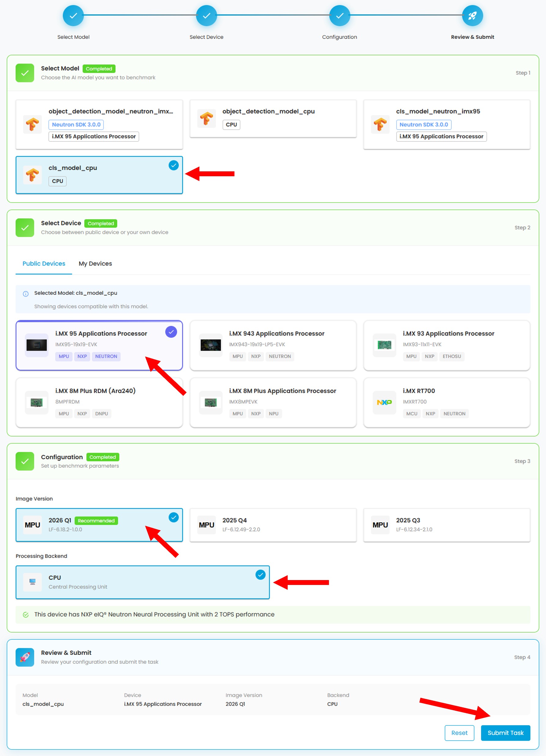Select the object_detection_model_cpu model card

click(x=273, y=118)
